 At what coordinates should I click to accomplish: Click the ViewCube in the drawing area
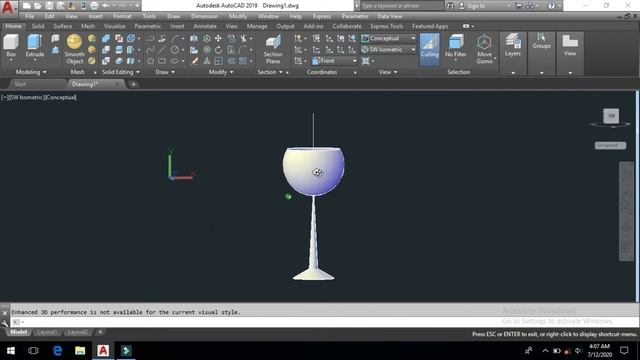[x=611, y=116]
